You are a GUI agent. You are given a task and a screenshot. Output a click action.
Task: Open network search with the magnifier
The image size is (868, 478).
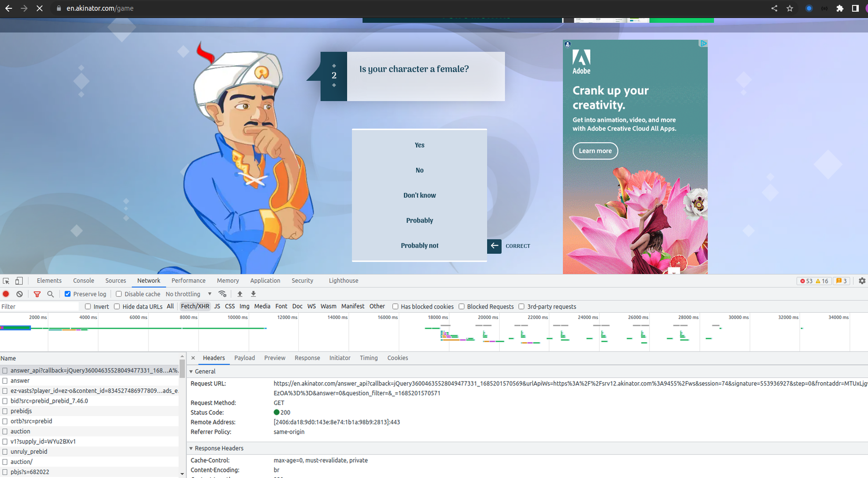[x=51, y=294]
